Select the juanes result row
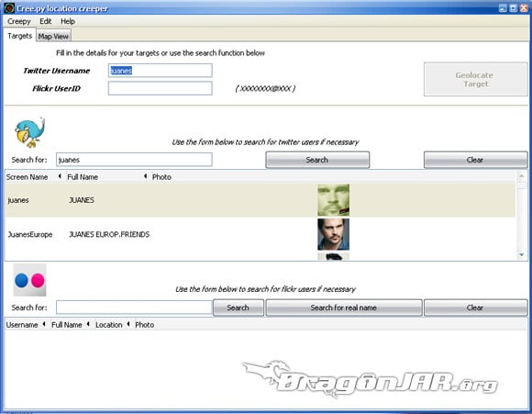This screenshot has width=532, height=414. 260,200
